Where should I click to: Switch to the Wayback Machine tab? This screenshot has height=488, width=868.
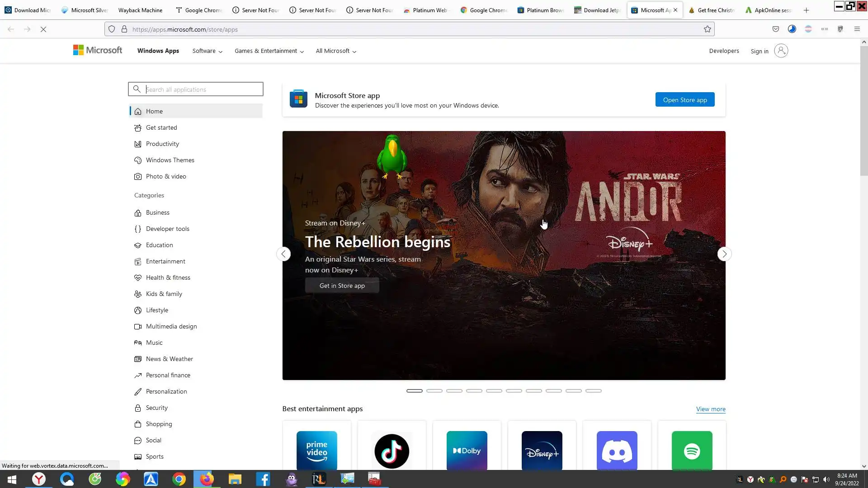(140, 10)
